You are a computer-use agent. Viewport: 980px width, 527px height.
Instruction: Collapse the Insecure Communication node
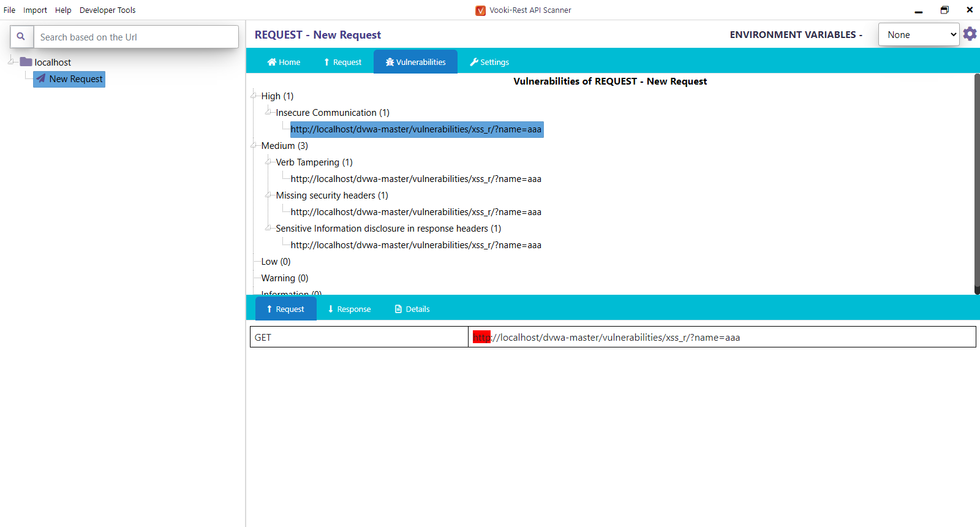point(268,111)
